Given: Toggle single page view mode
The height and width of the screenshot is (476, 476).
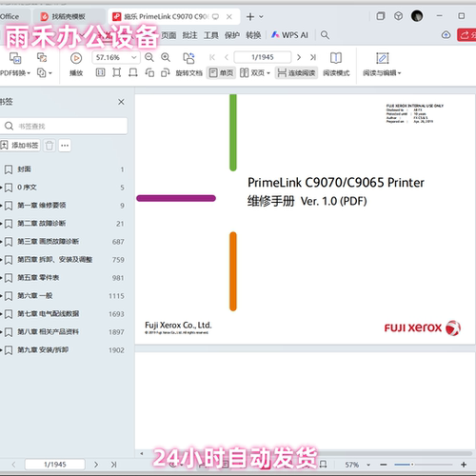Looking at the screenshot, I should (x=221, y=73).
